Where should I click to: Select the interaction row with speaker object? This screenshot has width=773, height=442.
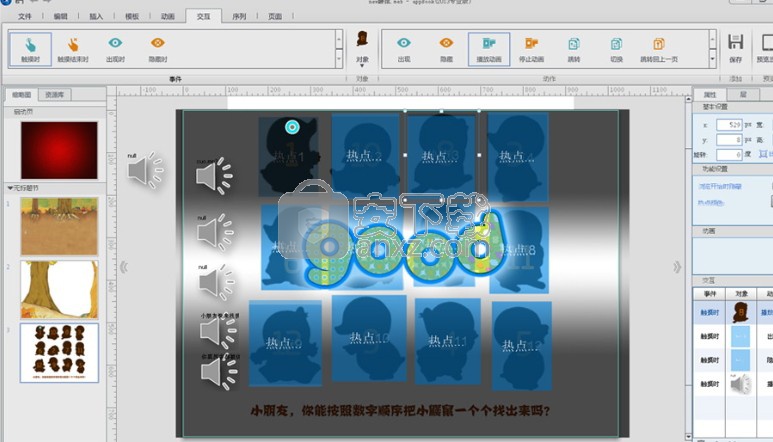click(x=733, y=384)
